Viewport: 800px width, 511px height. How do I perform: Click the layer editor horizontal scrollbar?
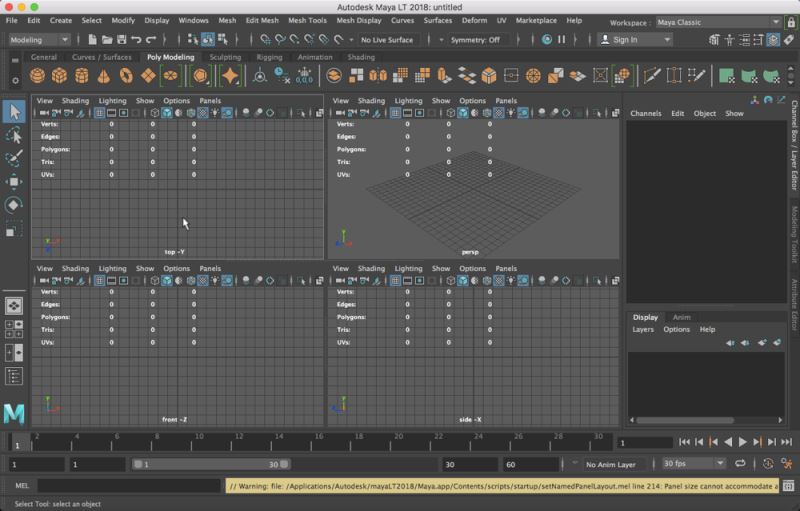(x=684, y=420)
